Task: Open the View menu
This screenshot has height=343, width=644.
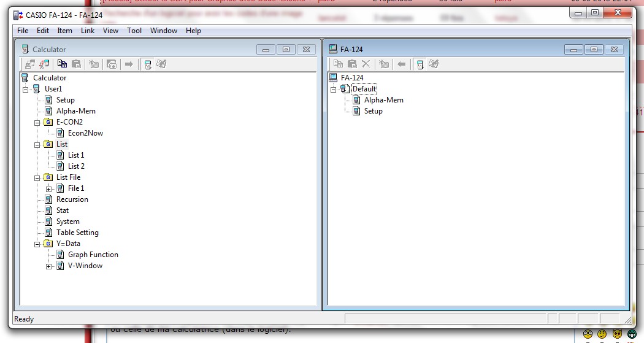Action: (x=110, y=31)
